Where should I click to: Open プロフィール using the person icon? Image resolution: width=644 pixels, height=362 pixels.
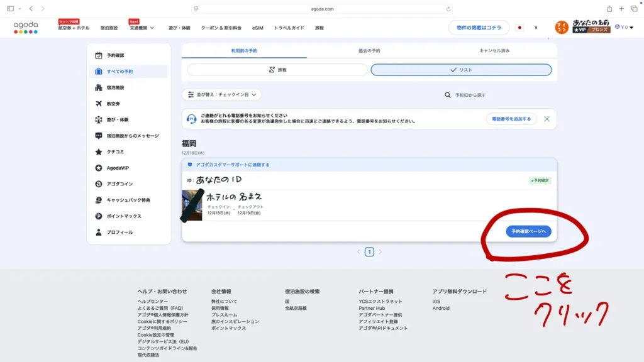coord(99,231)
